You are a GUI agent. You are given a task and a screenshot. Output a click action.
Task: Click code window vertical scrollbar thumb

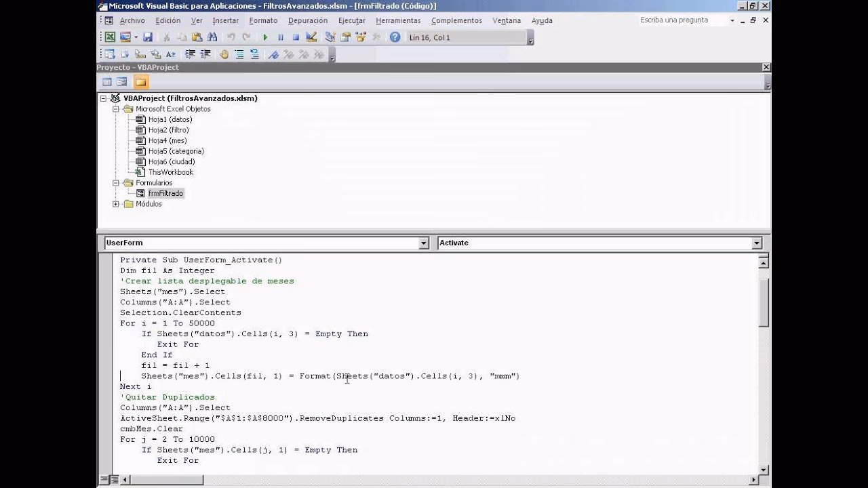pyautogui.click(x=764, y=302)
